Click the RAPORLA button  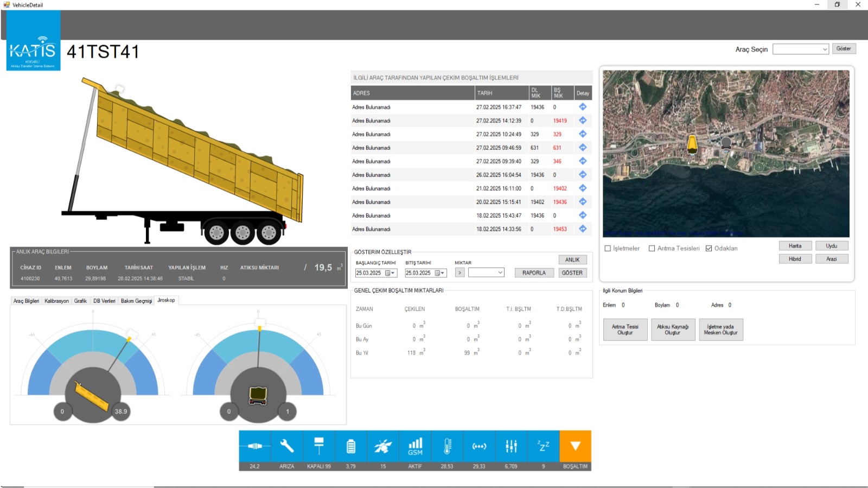point(534,273)
